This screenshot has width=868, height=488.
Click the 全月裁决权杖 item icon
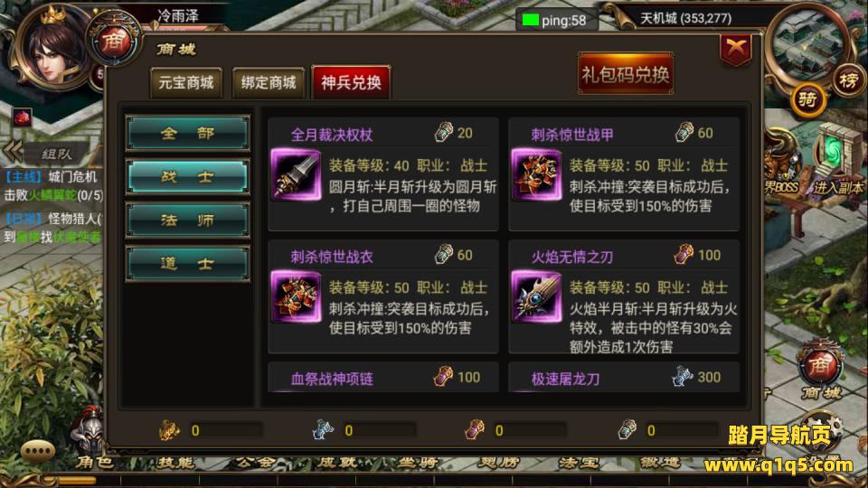coord(297,174)
